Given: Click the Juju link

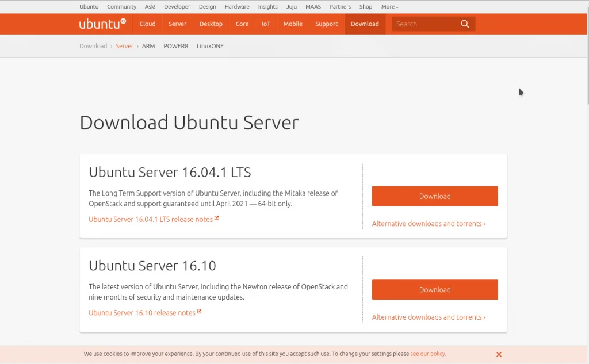Looking at the screenshot, I should point(292,7).
